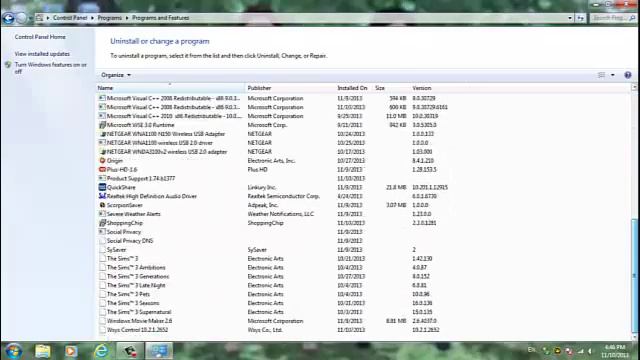The image size is (640, 360).
Task: Open File Explorer from the taskbar
Action: click(x=42, y=351)
